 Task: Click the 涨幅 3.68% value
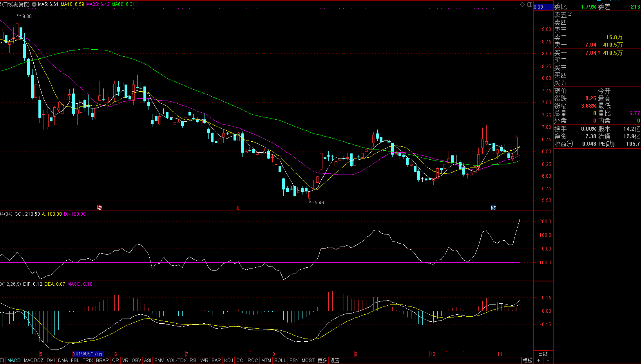tap(588, 106)
